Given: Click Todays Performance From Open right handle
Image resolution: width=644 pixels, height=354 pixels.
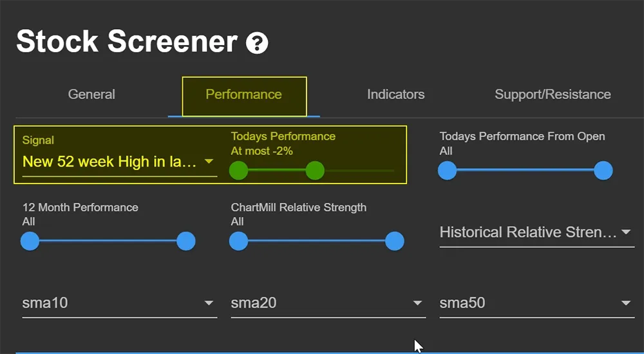Looking at the screenshot, I should pos(603,171).
